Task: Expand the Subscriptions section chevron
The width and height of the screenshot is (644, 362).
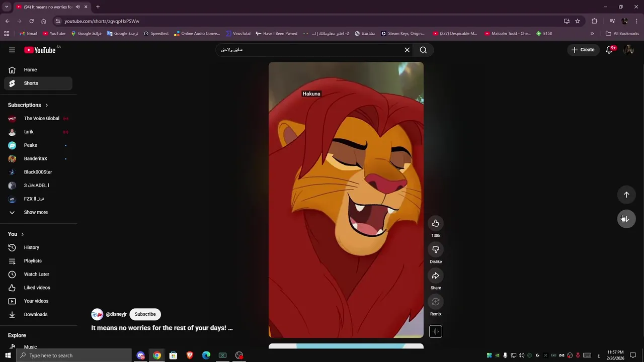Action: point(46,105)
